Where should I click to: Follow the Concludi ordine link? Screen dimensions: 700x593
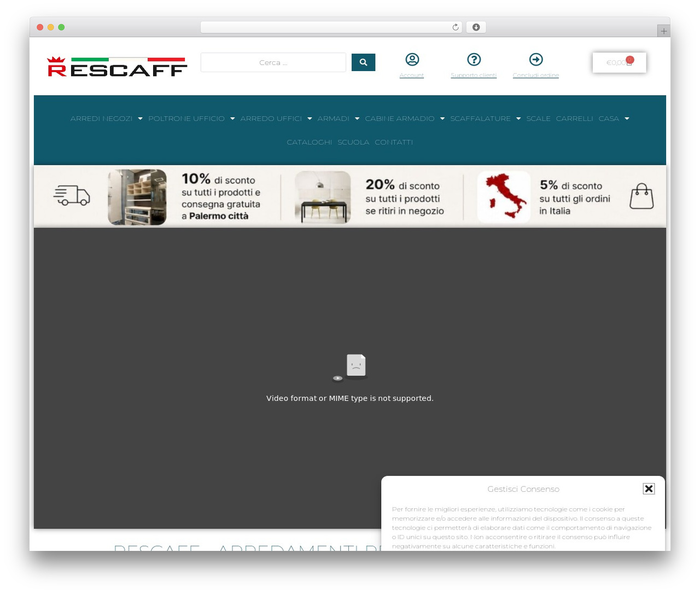click(x=536, y=75)
